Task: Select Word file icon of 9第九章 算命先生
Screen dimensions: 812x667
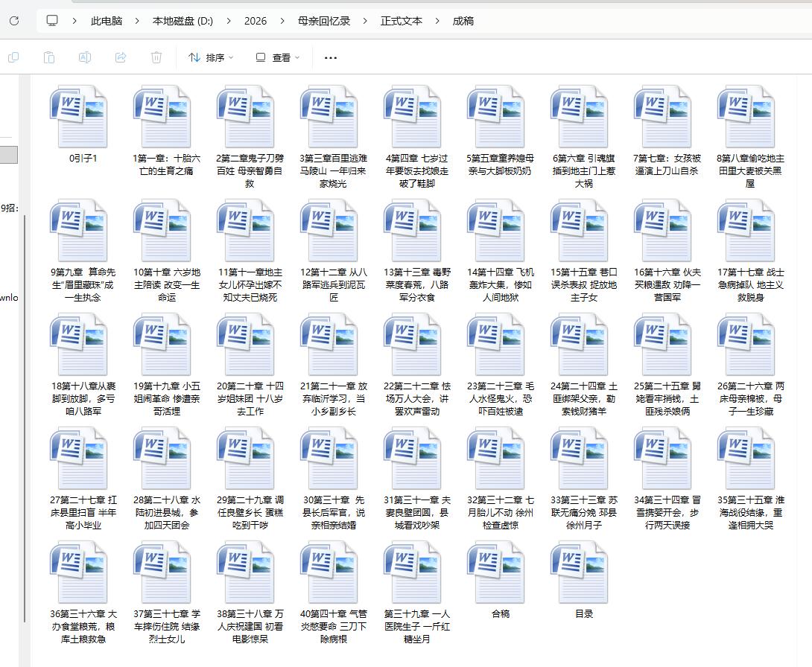Action: [x=78, y=231]
